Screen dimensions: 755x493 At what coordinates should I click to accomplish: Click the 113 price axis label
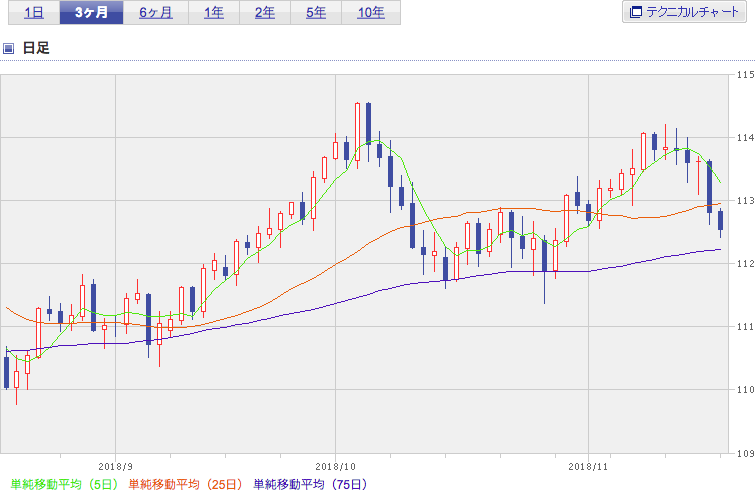745,201
